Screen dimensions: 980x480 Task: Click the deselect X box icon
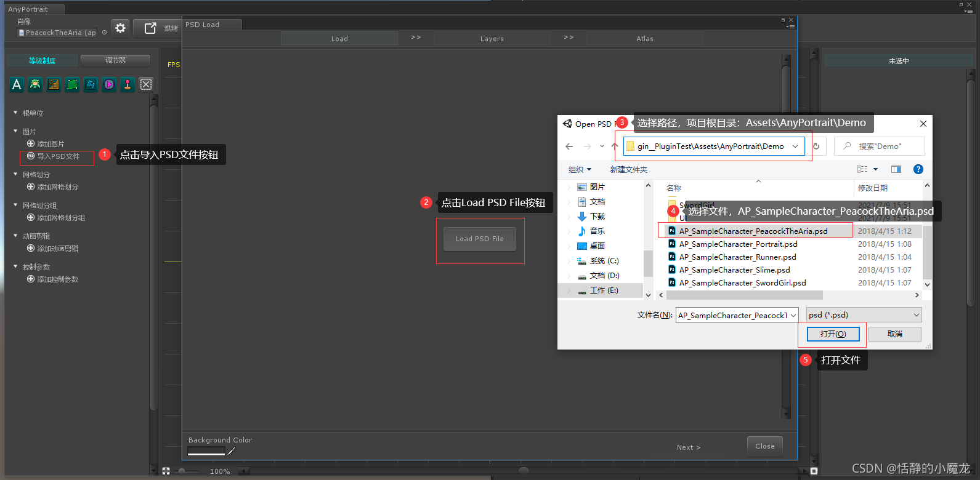click(x=146, y=84)
